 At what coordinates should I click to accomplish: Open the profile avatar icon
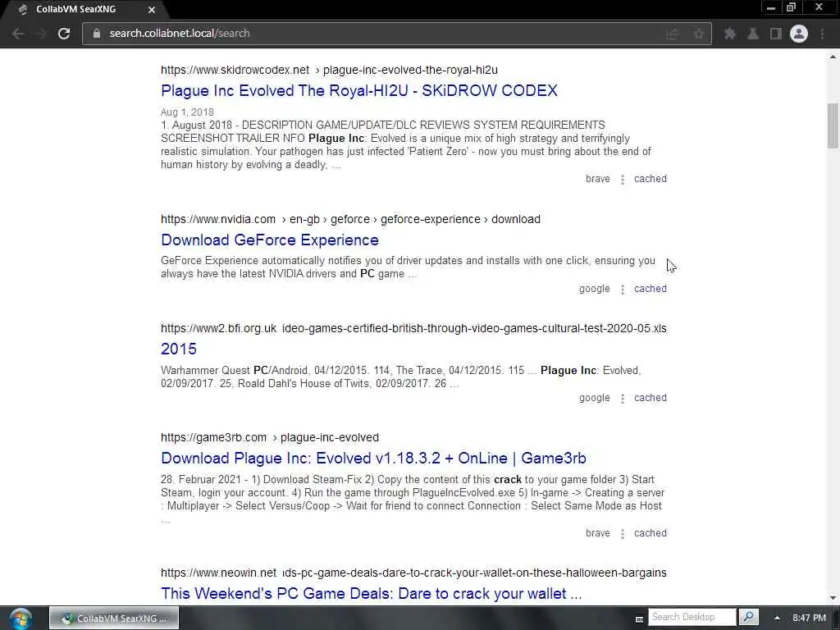pos(799,34)
